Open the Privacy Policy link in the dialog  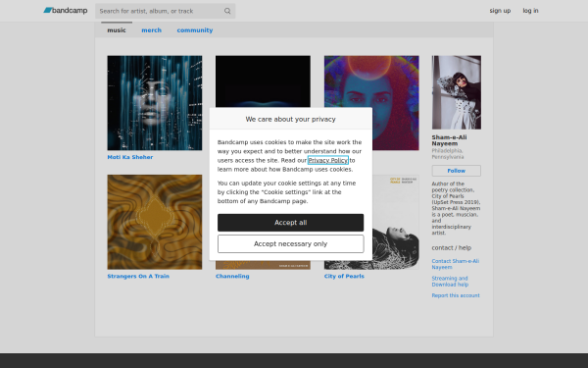(x=328, y=160)
